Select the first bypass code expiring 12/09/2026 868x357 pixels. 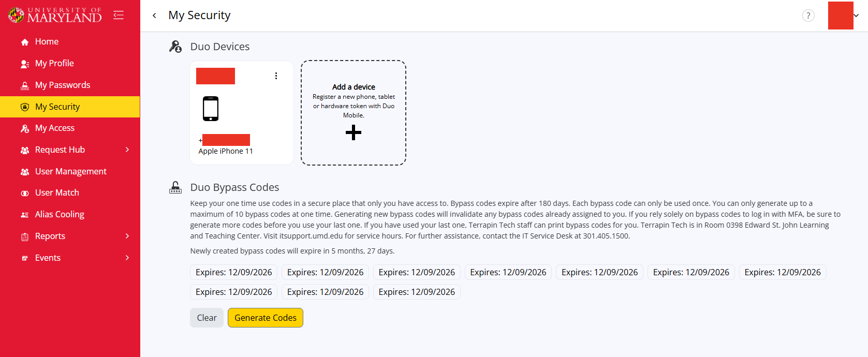coord(234,272)
